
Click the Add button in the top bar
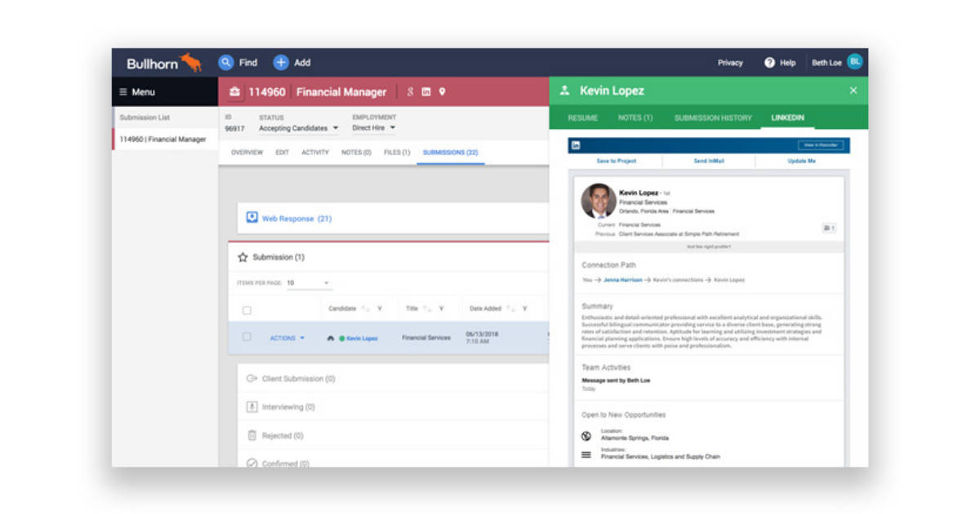286,62
